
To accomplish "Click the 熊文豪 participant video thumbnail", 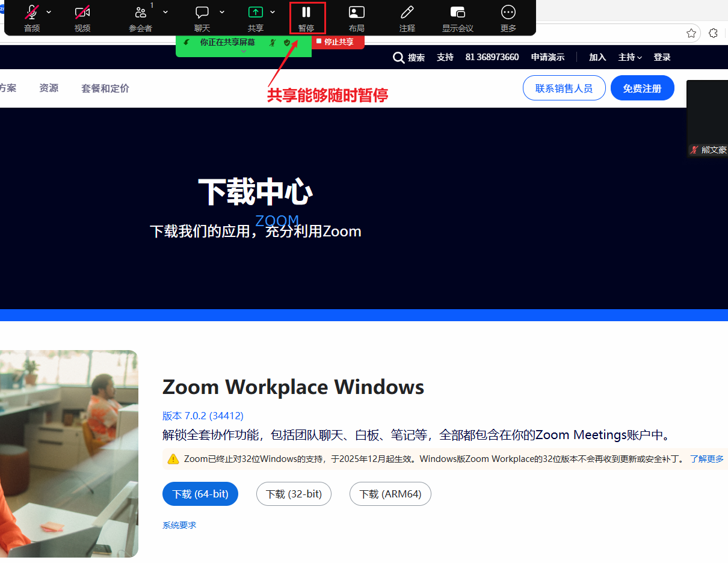I will 708,118.
